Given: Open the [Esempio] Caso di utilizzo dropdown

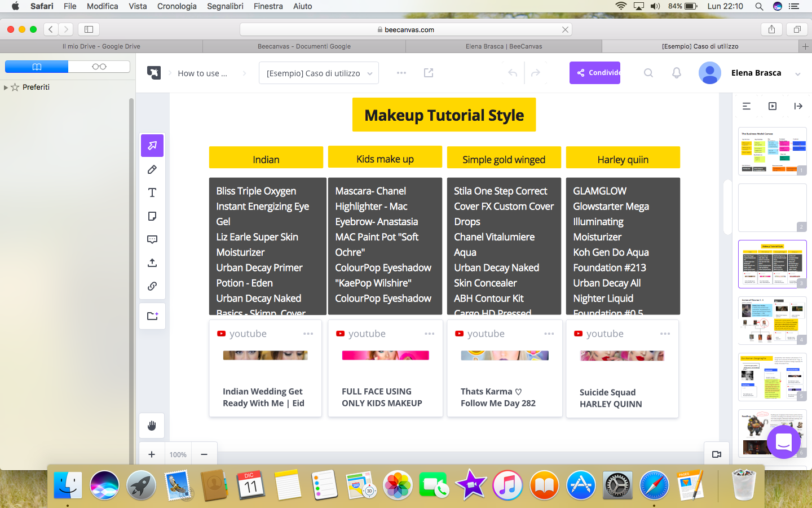Looking at the screenshot, I should pyautogui.click(x=319, y=73).
